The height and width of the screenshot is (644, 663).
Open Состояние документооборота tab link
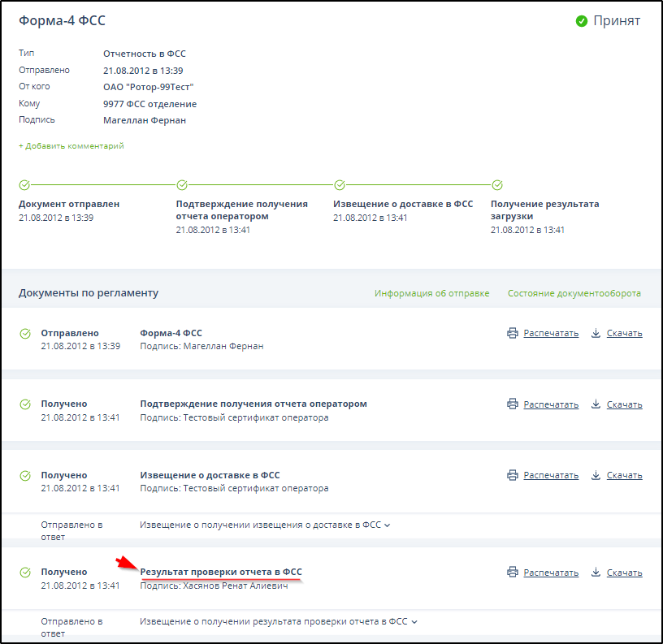574,293
